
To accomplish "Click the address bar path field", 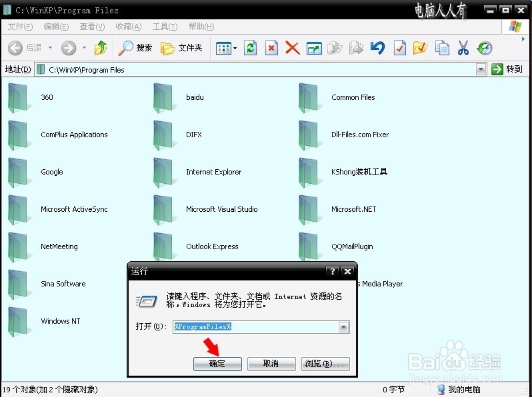I will [255, 69].
